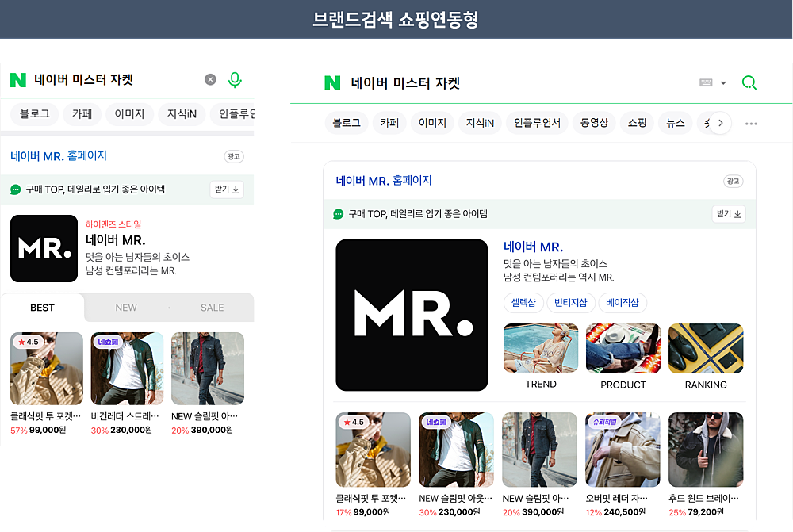Switch to the SALE product tab
Image resolution: width=793 pixels, height=532 pixels.
coord(212,308)
